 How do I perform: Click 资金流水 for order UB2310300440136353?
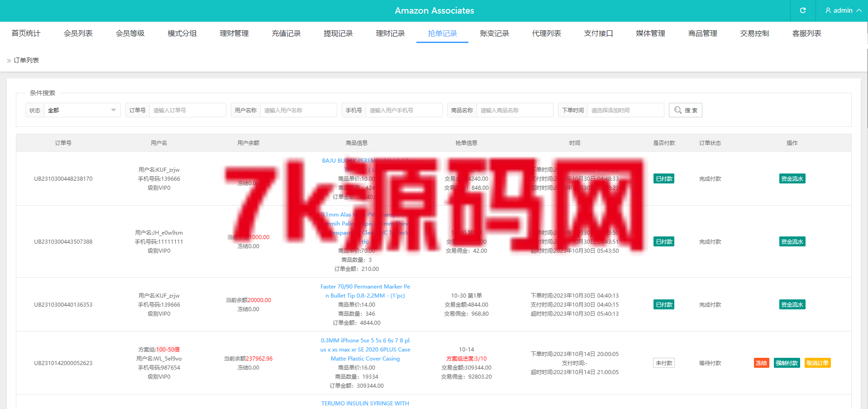(x=792, y=304)
